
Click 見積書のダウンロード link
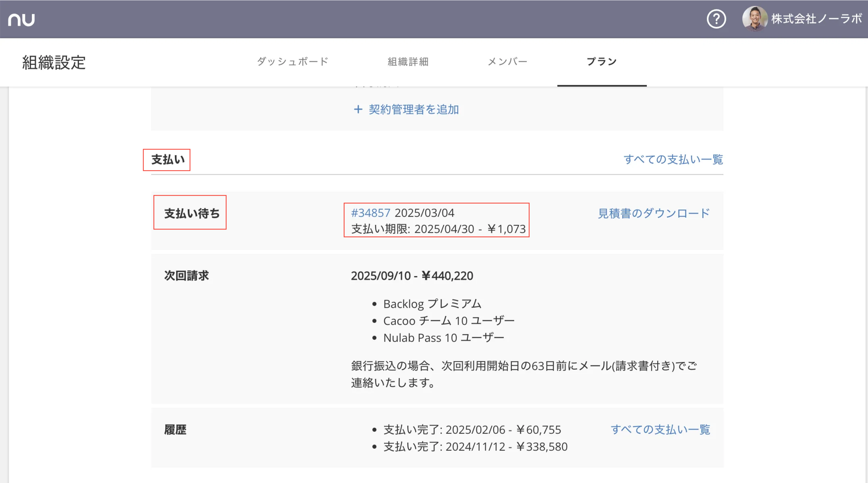click(653, 213)
